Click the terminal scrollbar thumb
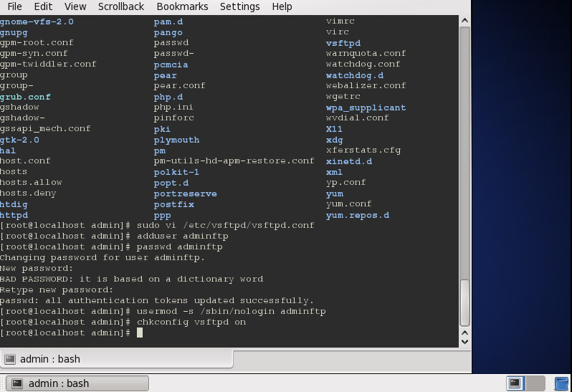 [464, 302]
